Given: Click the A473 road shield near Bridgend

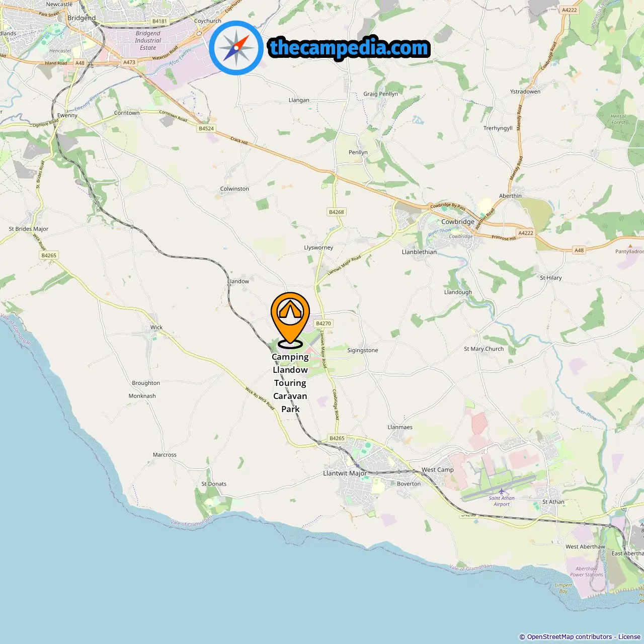Looking at the screenshot, I should click(x=129, y=62).
